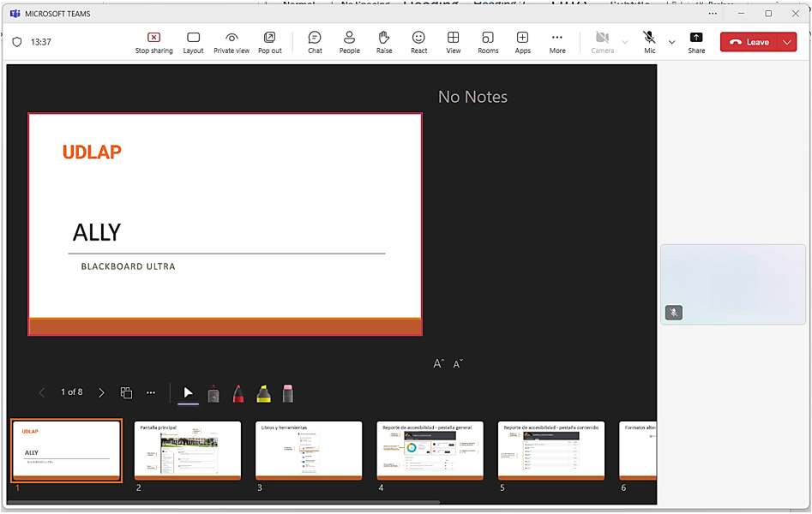The height and width of the screenshot is (514, 812).
Task: Toggle the microphone mute
Action: click(649, 42)
